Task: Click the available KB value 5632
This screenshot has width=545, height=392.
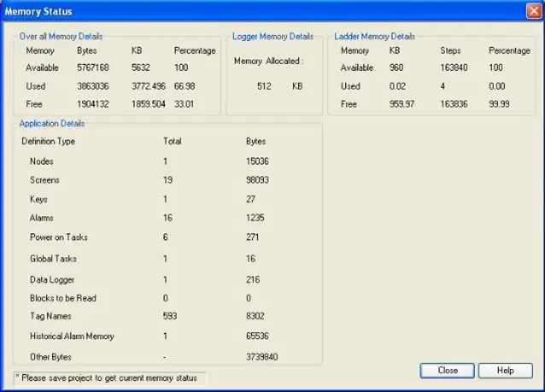Action: tap(141, 67)
